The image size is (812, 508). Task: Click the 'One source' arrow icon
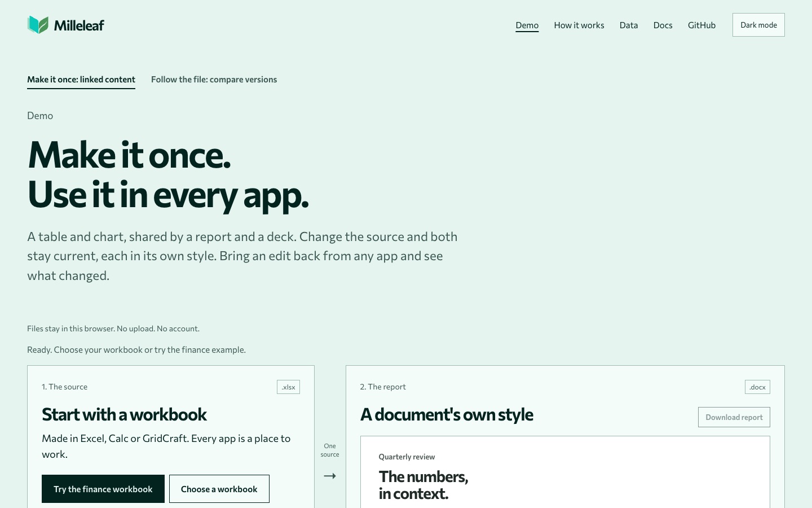(330, 476)
